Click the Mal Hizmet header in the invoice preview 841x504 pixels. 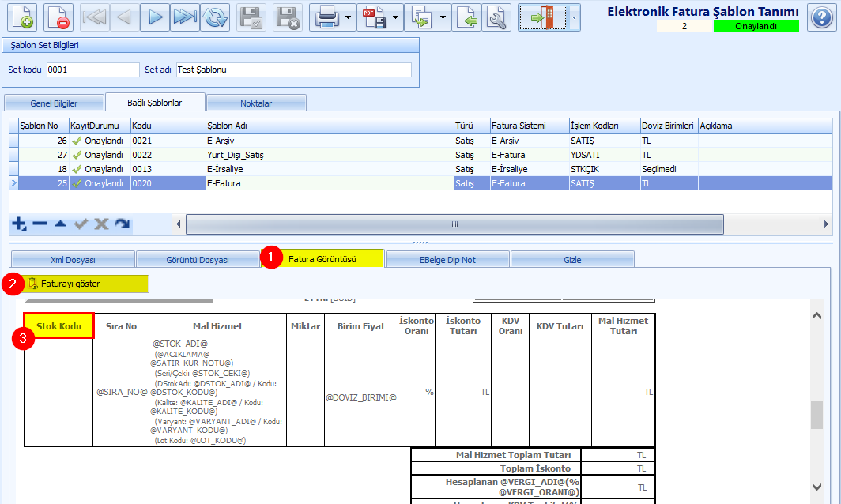tap(218, 326)
